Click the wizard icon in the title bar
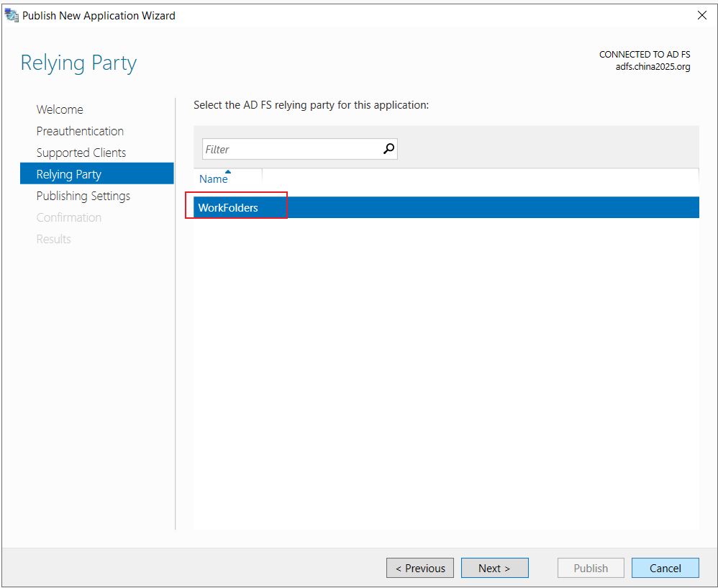The image size is (718, 588). pyautogui.click(x=12, y=15)
